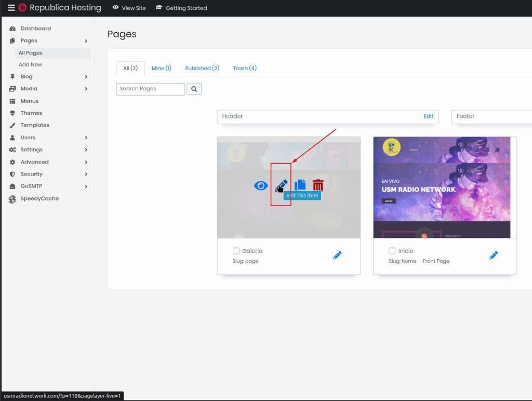The height and width of the screenshot is (401, 532).
Task: Click the Header Edit link
Action: click(428, 116)
